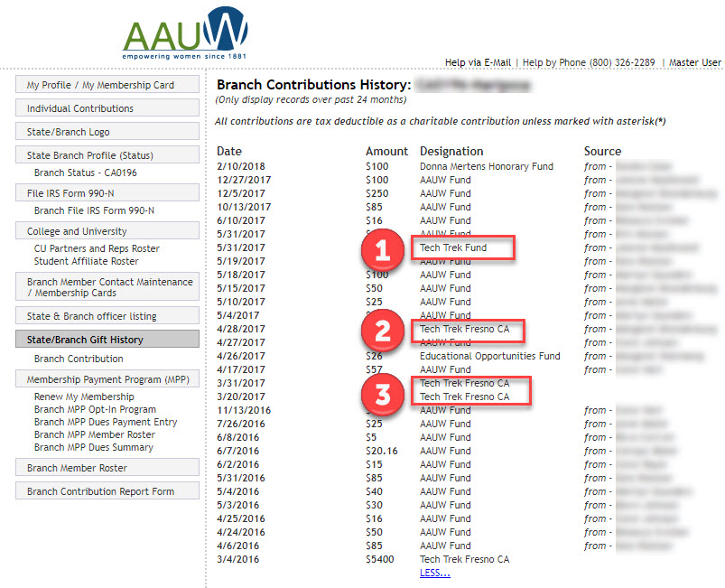Open Branch MPP Dues Payment Entry

click(x=106, y=422)
